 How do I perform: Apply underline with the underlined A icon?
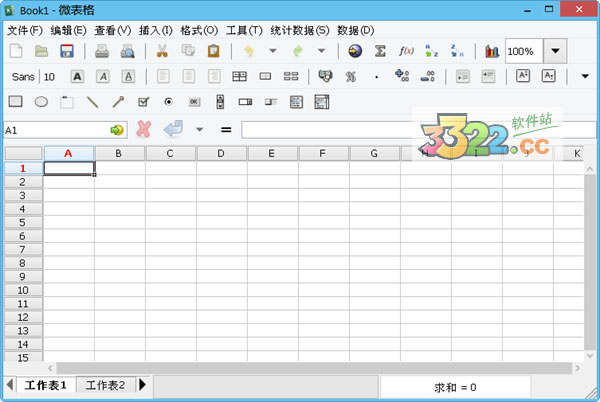[128, 76]
